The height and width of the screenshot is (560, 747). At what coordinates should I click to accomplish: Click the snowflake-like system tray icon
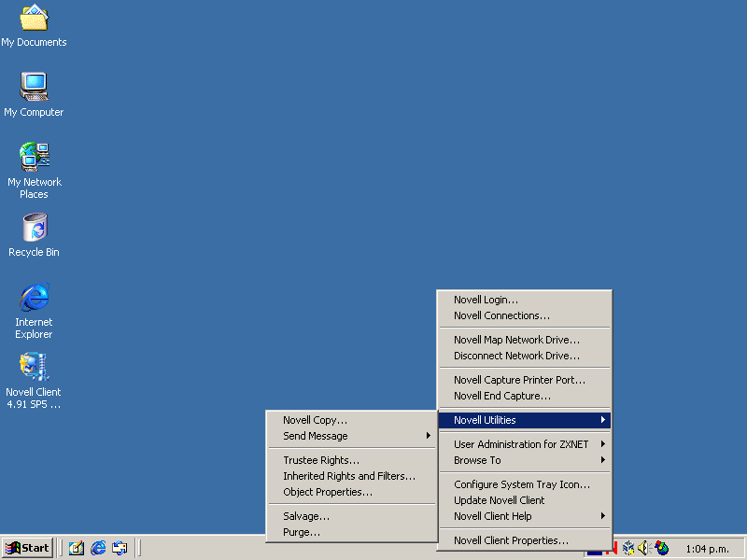click(628, 548)
